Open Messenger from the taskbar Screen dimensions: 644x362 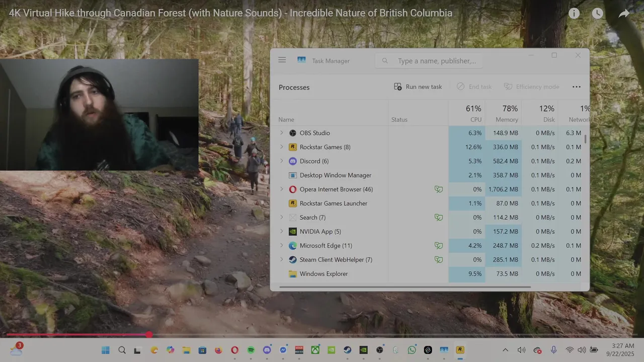[x=283, y=350]
